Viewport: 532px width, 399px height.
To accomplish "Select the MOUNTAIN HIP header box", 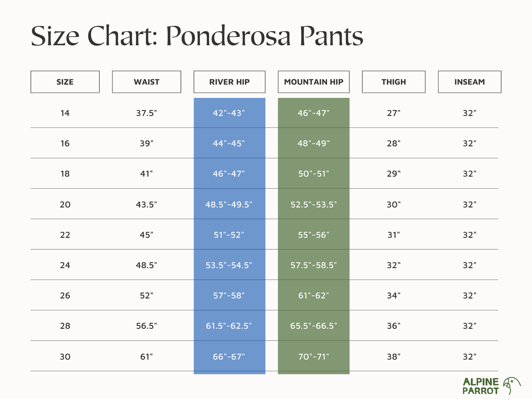I will click(x=314, y=82).
